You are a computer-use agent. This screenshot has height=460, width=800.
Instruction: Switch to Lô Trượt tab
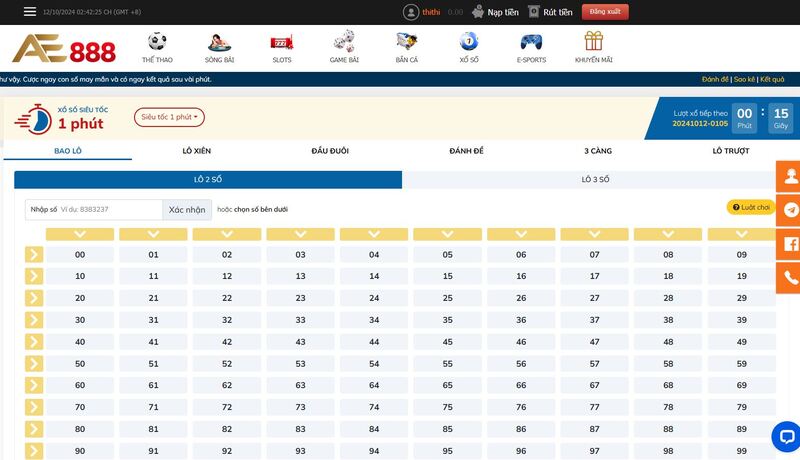(x=731, y=151)
